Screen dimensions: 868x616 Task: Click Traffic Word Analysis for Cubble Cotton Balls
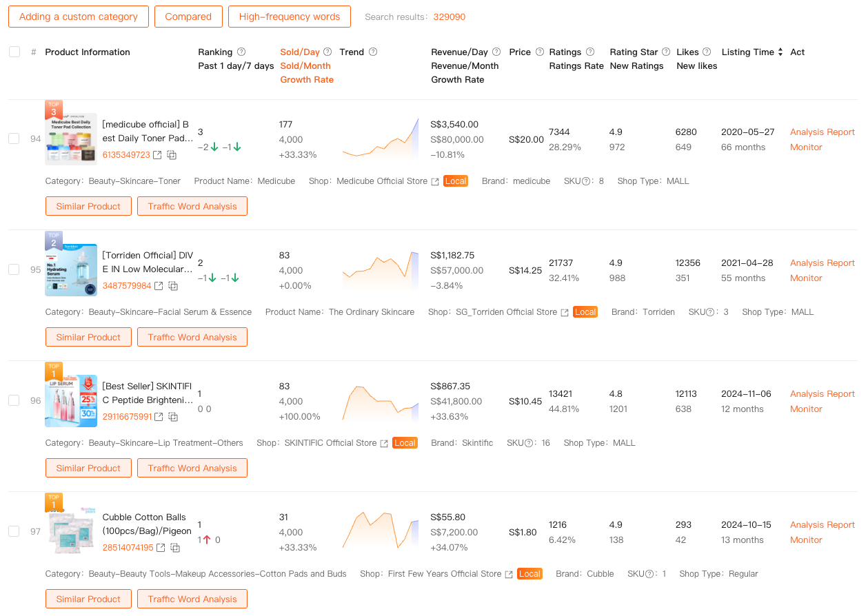[x=192, y=599]
